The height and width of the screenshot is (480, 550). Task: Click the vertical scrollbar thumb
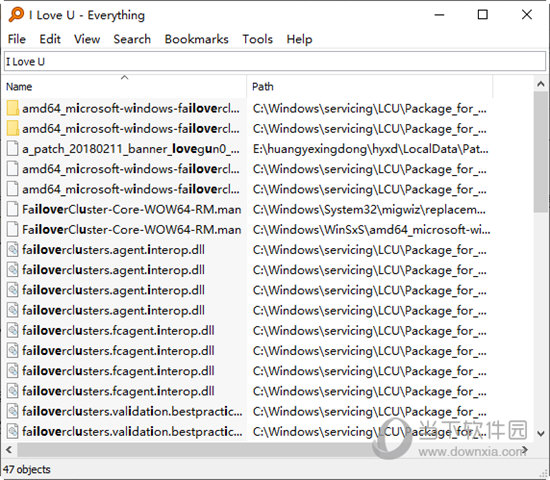(x=541, y=152)
